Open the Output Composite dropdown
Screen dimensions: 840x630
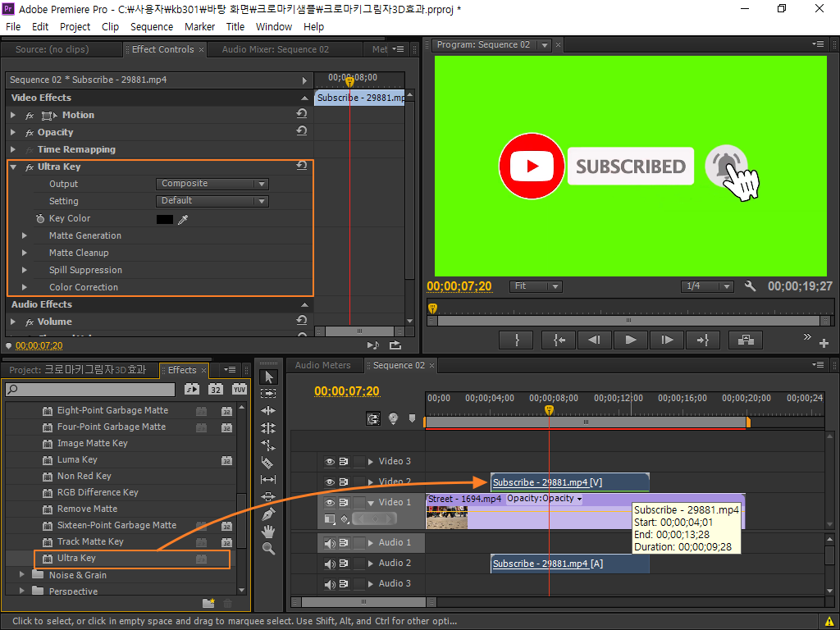point(212,184)
